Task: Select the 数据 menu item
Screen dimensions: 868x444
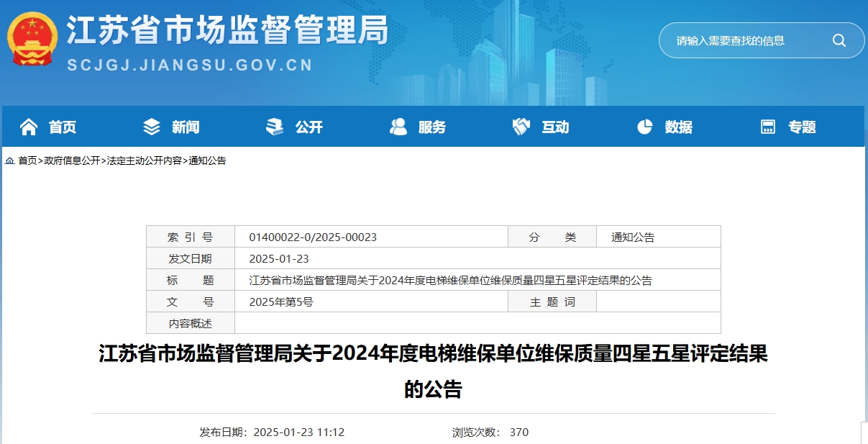Action: pos(678,127)
